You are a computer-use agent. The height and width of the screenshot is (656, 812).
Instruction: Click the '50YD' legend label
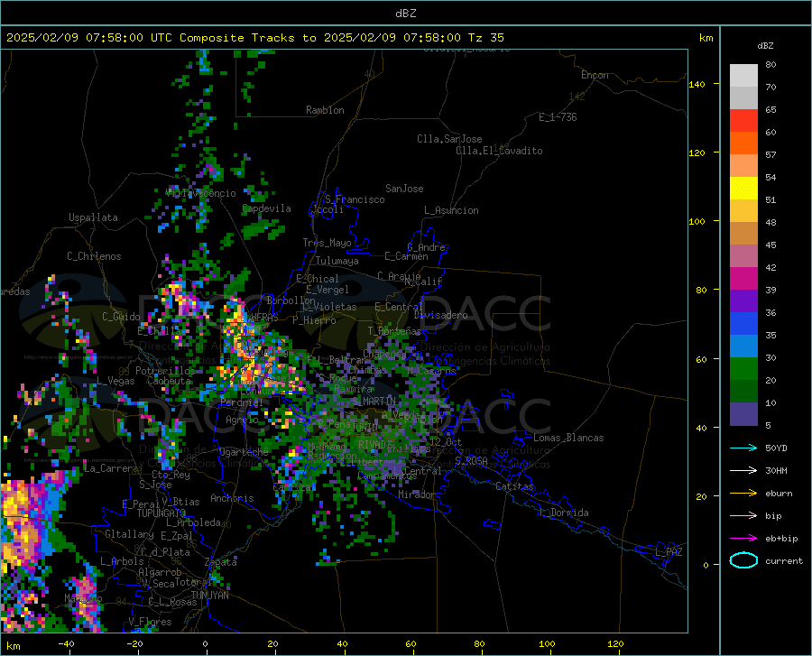(776, 448)
